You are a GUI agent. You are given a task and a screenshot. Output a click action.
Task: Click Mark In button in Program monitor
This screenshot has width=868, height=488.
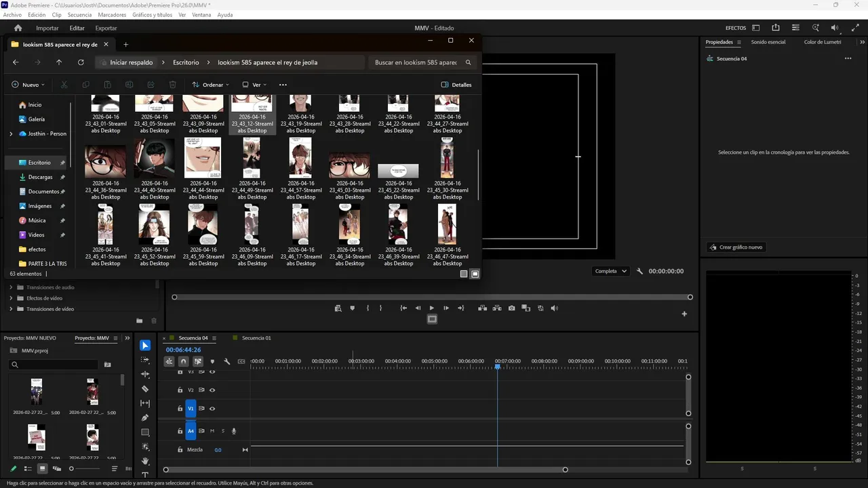coord(368,308)
